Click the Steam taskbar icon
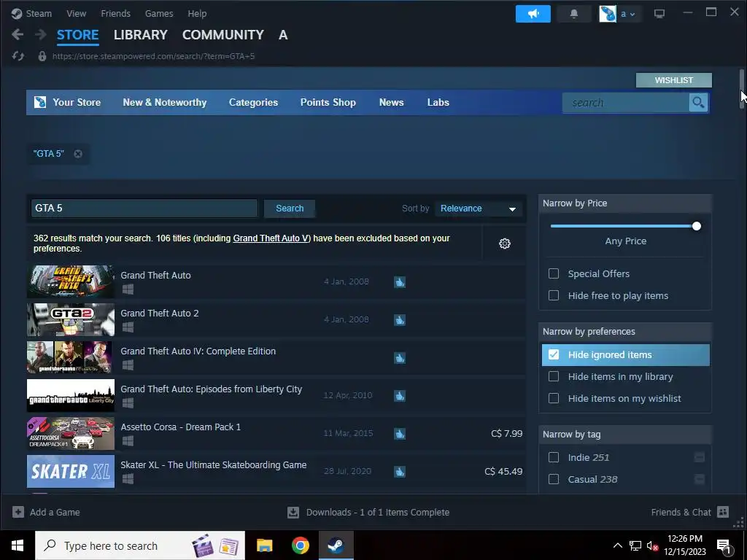 coord(336,545)
